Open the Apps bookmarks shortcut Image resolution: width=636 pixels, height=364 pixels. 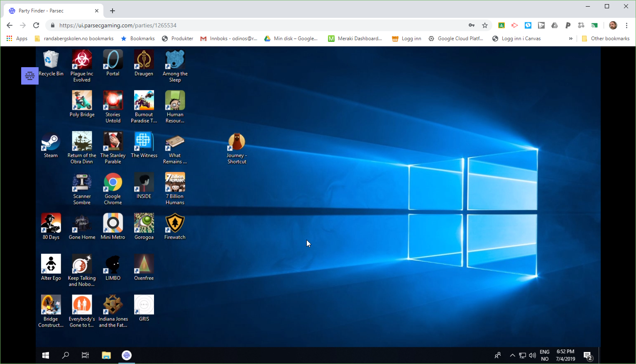click(x=17, y=39)
